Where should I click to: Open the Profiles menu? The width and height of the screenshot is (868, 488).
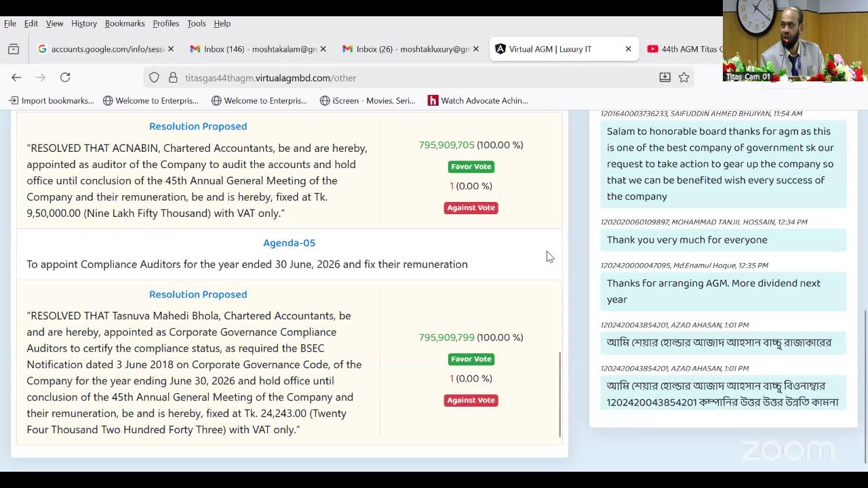click(x=165, y=23)
